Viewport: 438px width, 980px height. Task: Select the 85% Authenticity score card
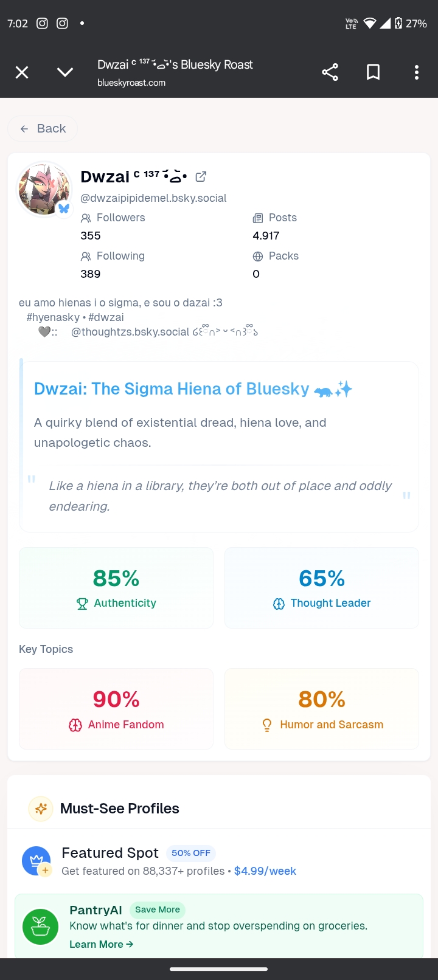(x=116, y=588)
